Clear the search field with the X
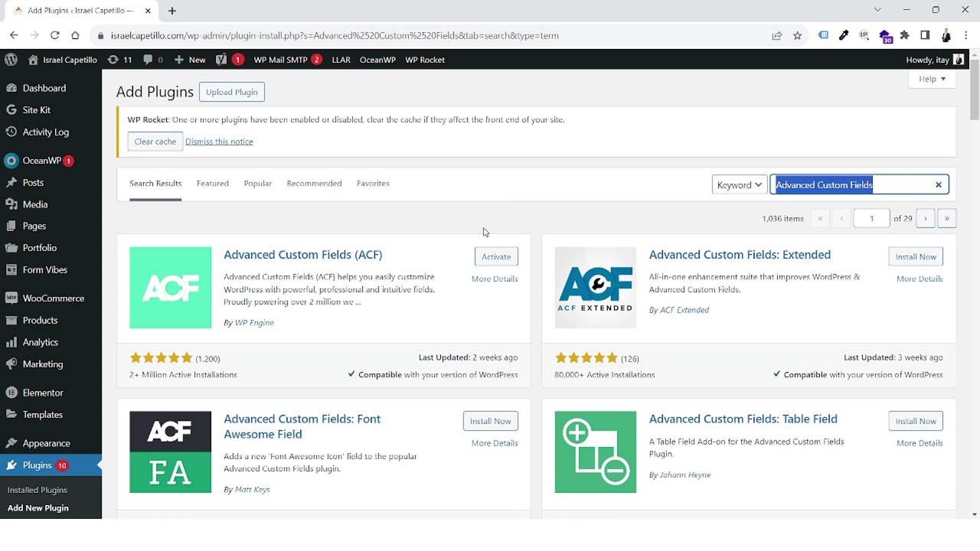Viewport: 980px width, 551px height. click(939, 184)
